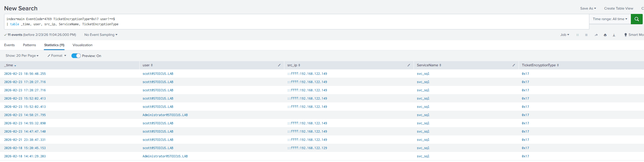The image size is (644, 162).
Task: Open the No Event Sampling dropdown
Action: click(101, 35)
